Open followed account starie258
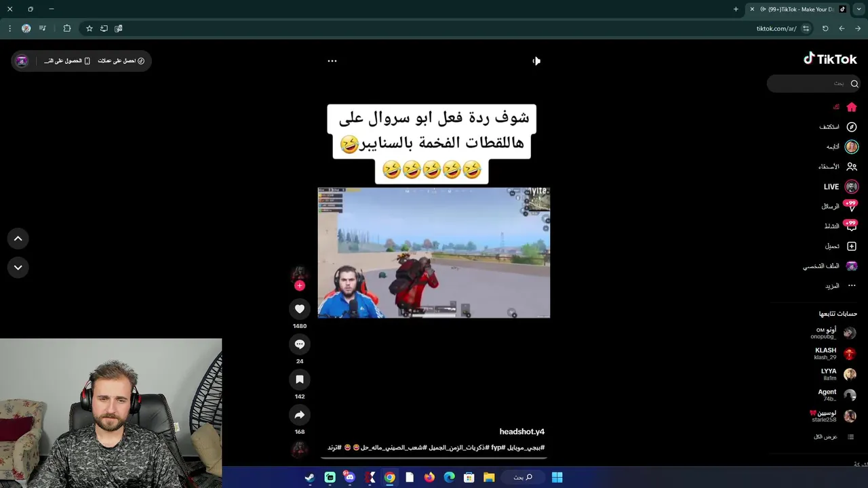The image size is (868, 488). 833,416
